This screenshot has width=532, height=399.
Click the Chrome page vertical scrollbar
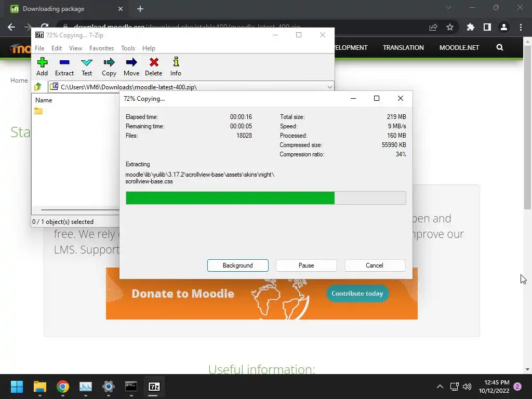tap(527, 127)
